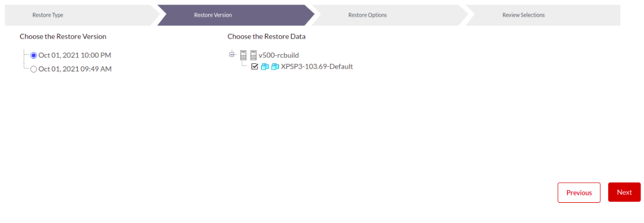
Task: Click the Oct 01, 2021 10:00 PM version label
Action: pyautogui.click(x=75, y=55)
